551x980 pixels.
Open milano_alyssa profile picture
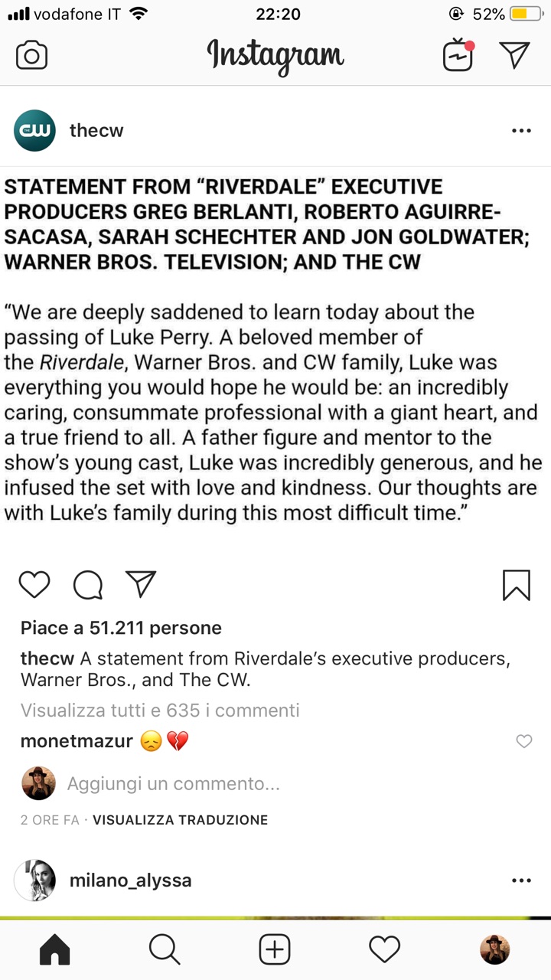[34, 880]
